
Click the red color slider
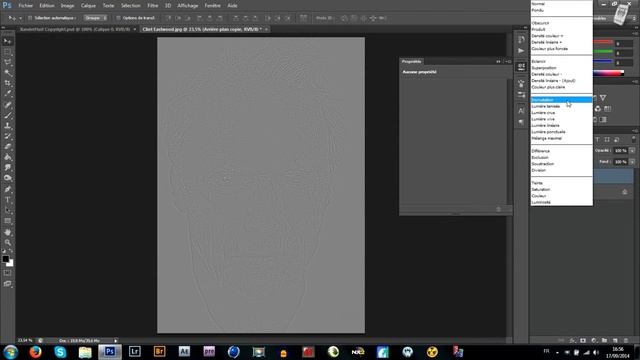tap(603, 42)
